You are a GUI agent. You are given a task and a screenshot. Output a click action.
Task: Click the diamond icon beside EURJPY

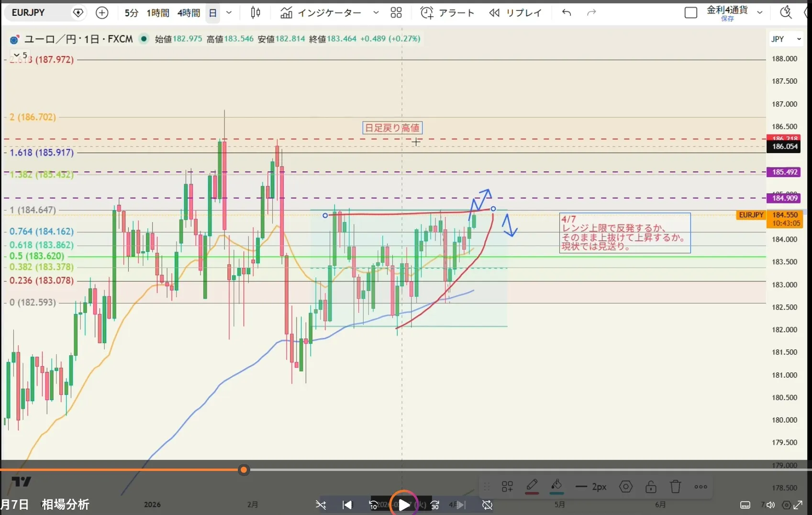click(78, 13)
